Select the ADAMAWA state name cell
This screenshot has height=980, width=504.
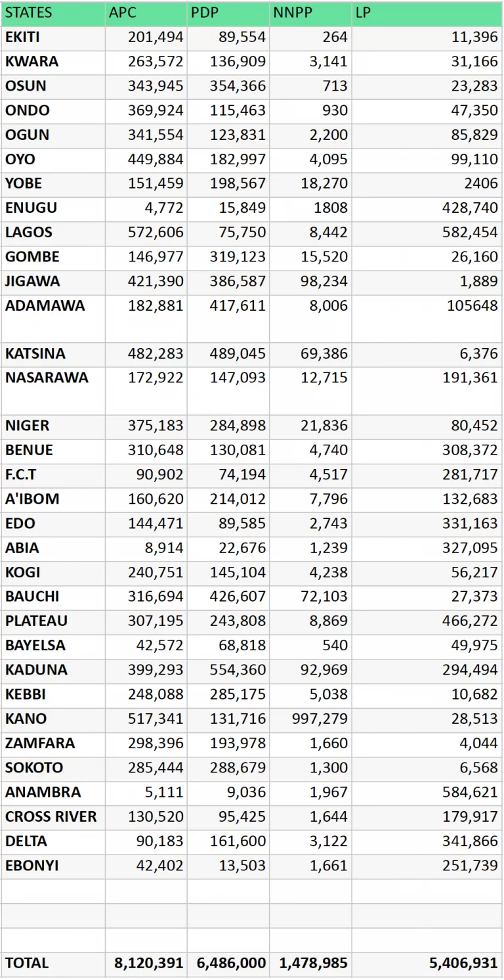pos(52,319)
